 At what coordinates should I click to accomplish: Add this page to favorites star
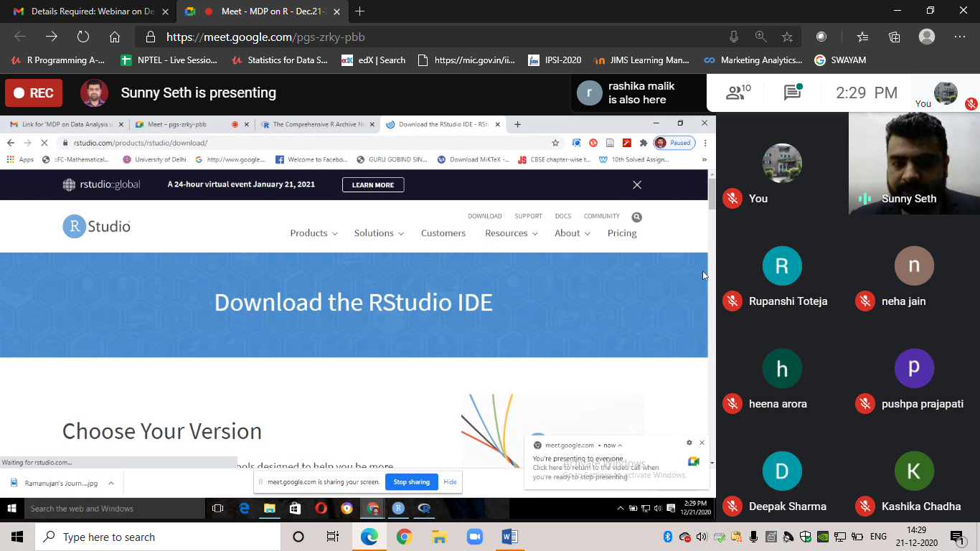(x=787, y=37)
